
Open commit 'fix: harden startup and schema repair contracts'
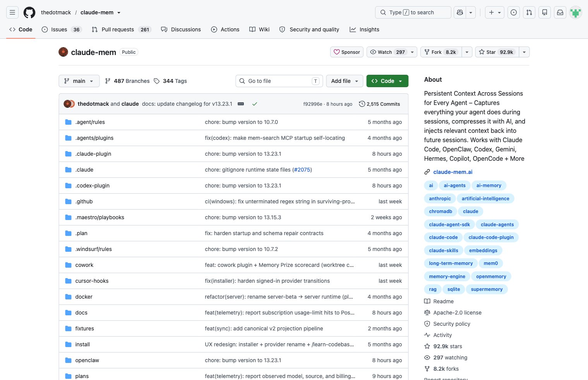tap(264, 233)
